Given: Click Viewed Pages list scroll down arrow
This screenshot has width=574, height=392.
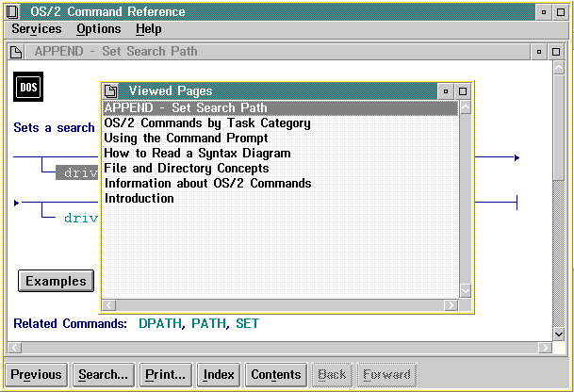Looking at the screenshot, I should [x=466, y=291].
